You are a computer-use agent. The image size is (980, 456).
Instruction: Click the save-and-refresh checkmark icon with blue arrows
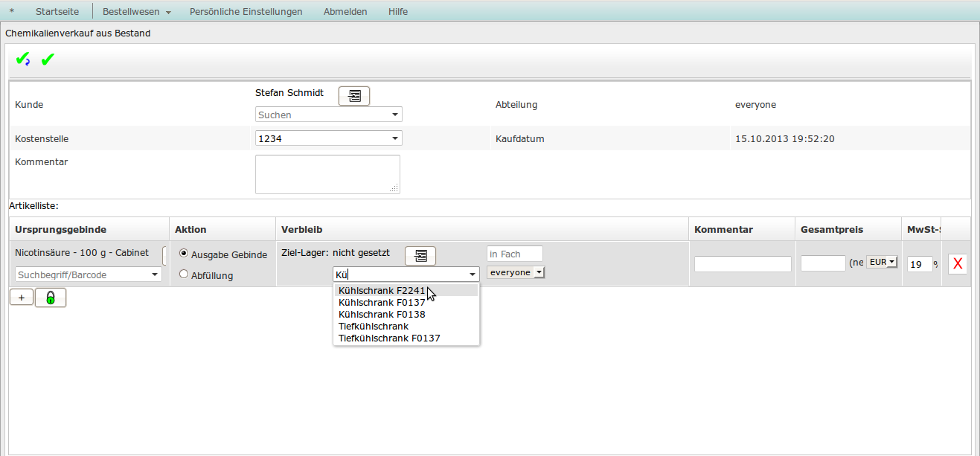[x=22, y=60]
